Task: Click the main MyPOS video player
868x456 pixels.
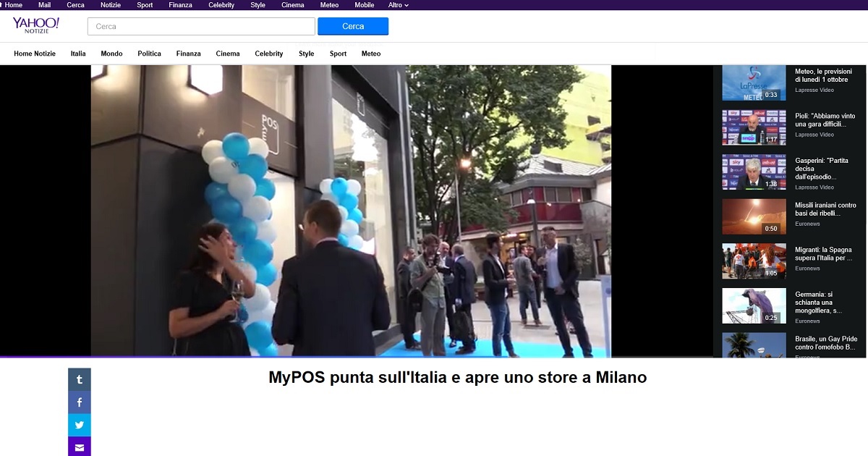Action: (x=351, y=211)
